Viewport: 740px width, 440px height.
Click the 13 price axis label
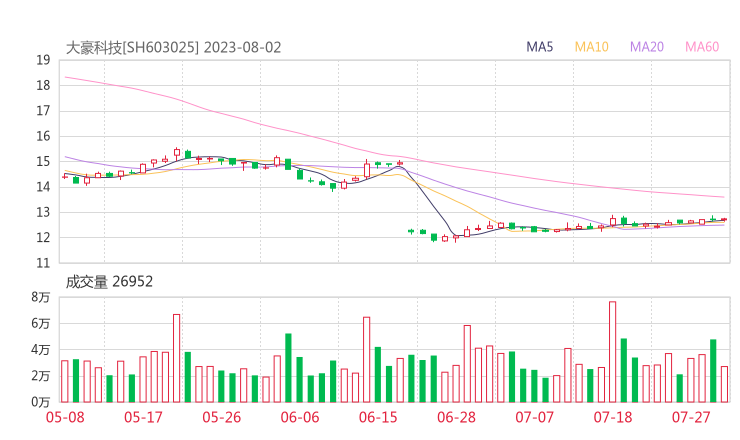click(43, 212)
